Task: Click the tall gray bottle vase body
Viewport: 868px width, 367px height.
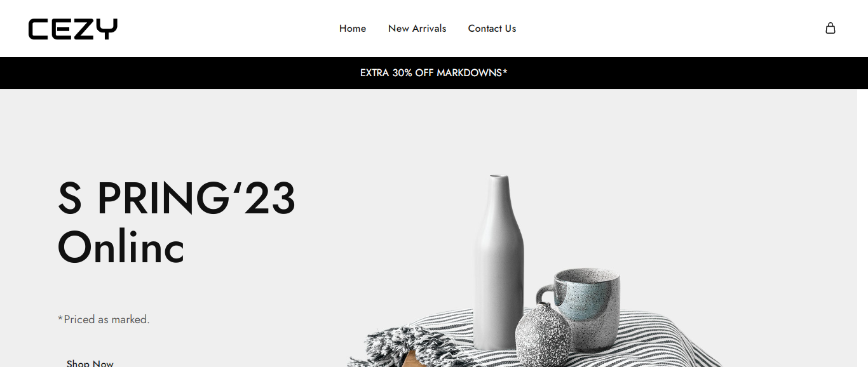Action: [498, 267]
